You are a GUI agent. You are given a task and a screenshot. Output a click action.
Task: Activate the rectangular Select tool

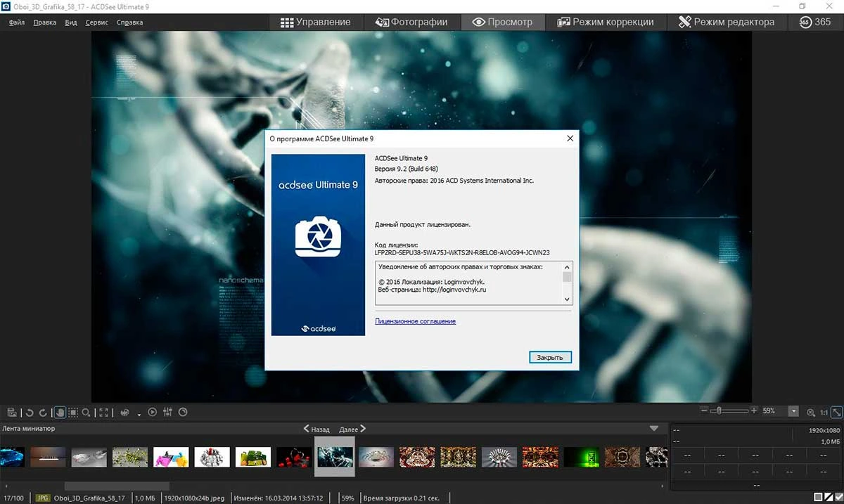73,413
